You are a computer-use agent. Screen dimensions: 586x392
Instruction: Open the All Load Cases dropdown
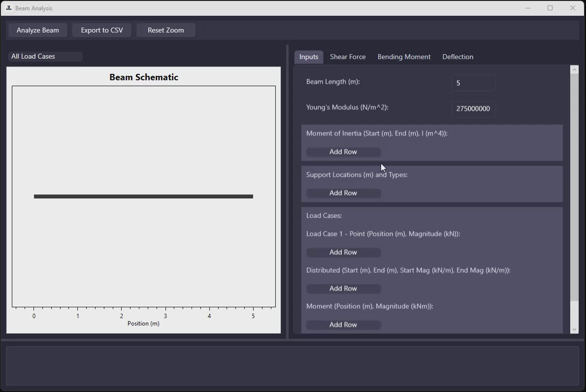point(45,57)
